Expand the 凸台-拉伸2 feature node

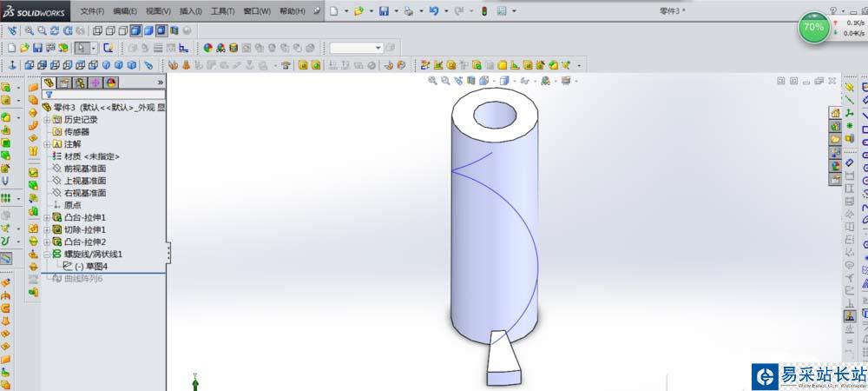(47, 242)
